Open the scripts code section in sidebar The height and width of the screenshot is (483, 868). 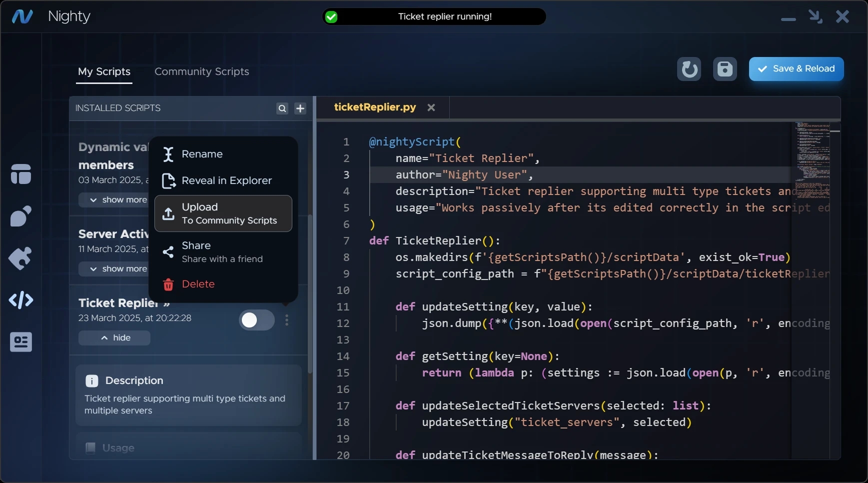click(x=21, y=300)
